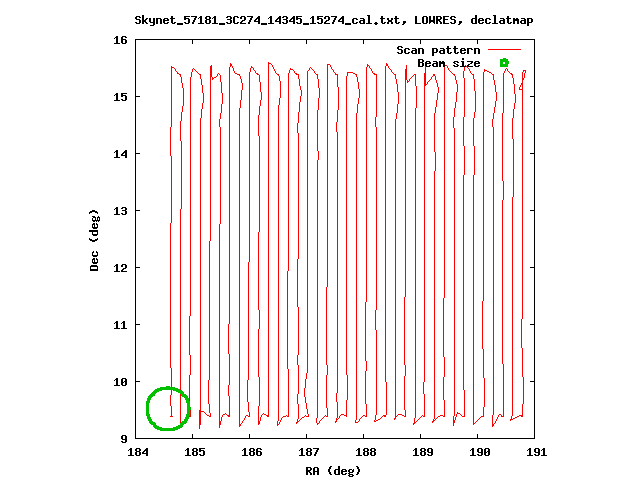Click the RA axis value 187
Viewport: 640px width, 480px height.
[309, 452]
